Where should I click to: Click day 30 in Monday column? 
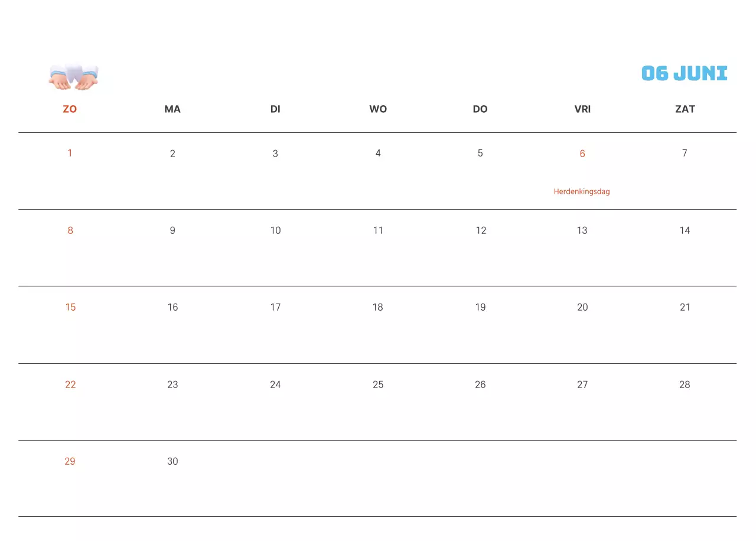[172, 461]
